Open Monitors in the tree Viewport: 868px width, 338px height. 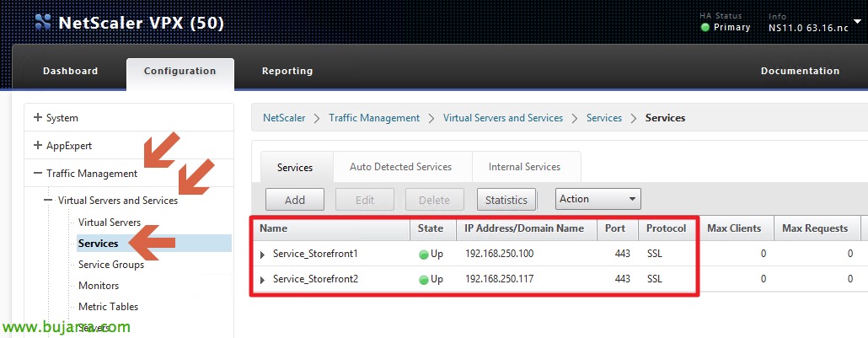tap(99, 286)
